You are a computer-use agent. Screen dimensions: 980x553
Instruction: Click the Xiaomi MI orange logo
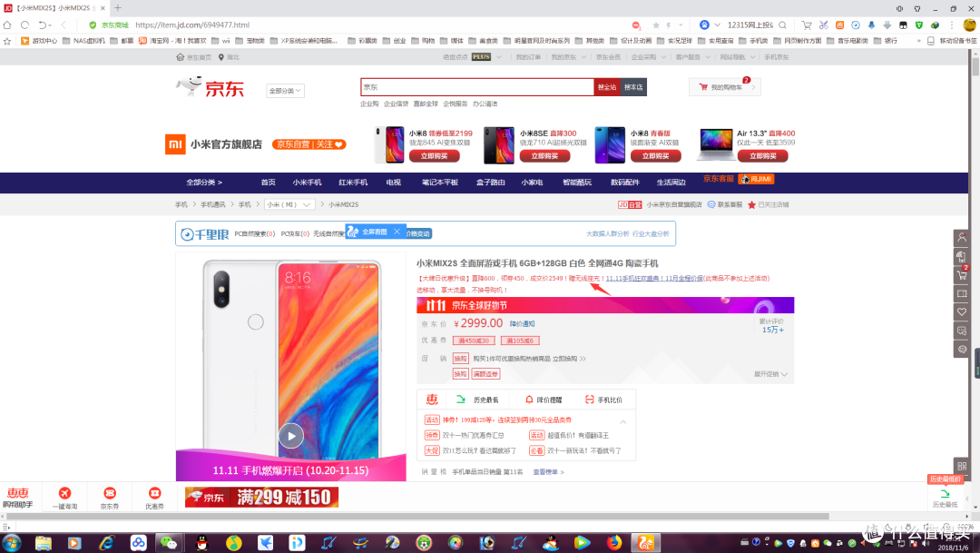click(x=175, y=143)
